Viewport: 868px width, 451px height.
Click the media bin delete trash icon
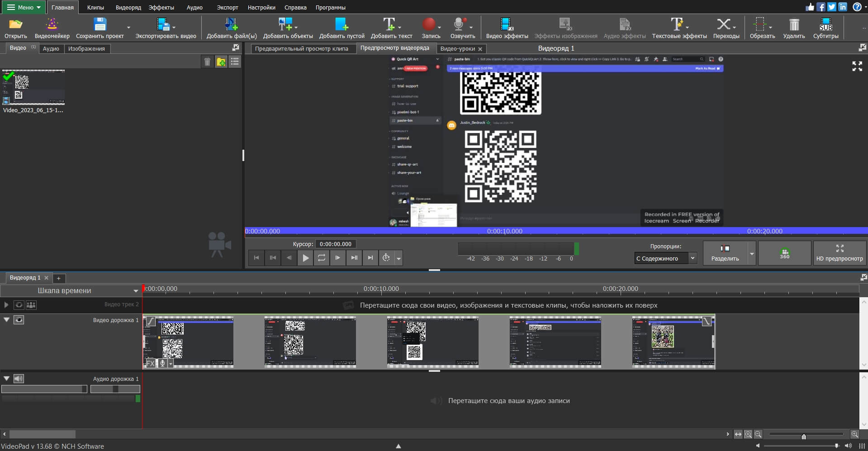pos(207,62)
